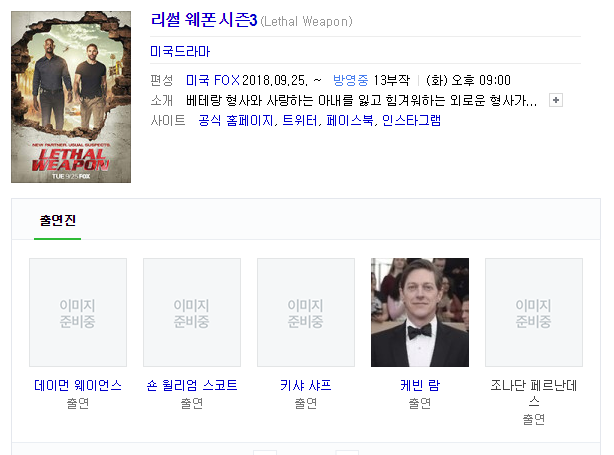Click the 조나단 페르난데스 name text
Screen dimensions: 614x455
coord(534,393)
